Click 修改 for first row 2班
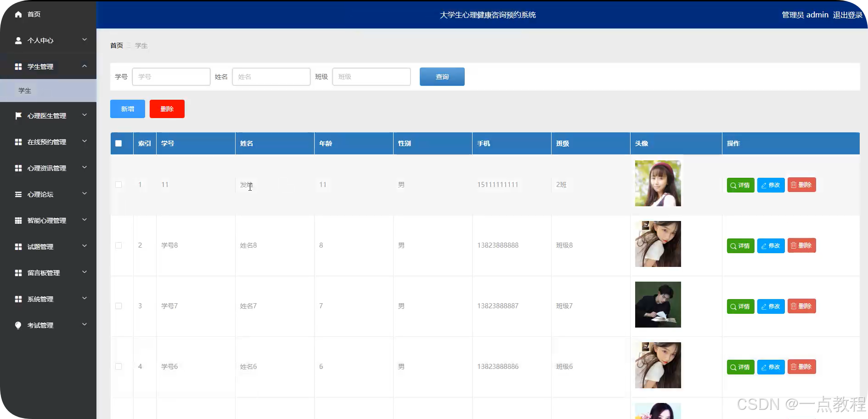Viewport: 868px width, 419px height. click(x=771, y=185)
